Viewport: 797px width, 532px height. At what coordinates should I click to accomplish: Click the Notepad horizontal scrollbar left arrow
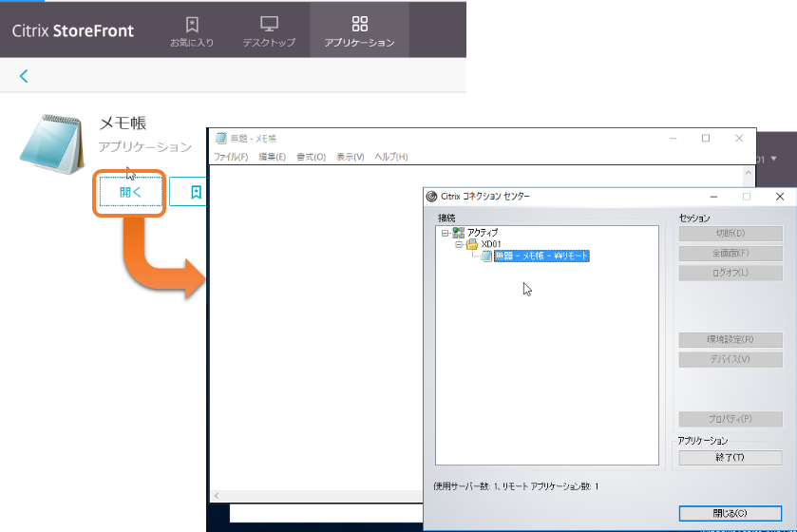point(217,495)
